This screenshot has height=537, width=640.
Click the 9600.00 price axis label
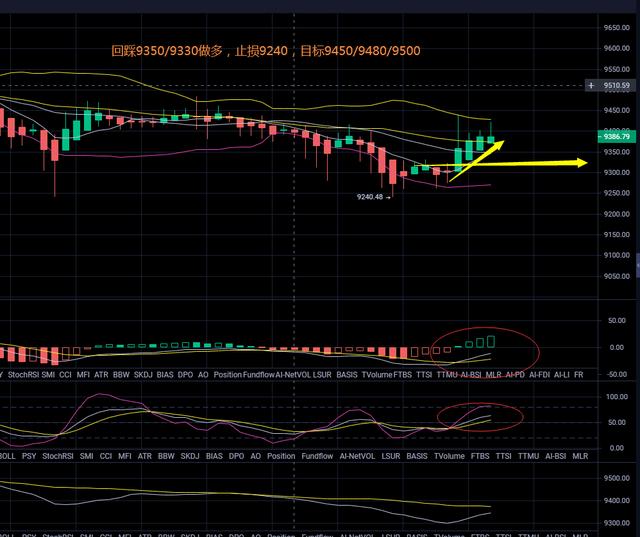coord(617,48)
